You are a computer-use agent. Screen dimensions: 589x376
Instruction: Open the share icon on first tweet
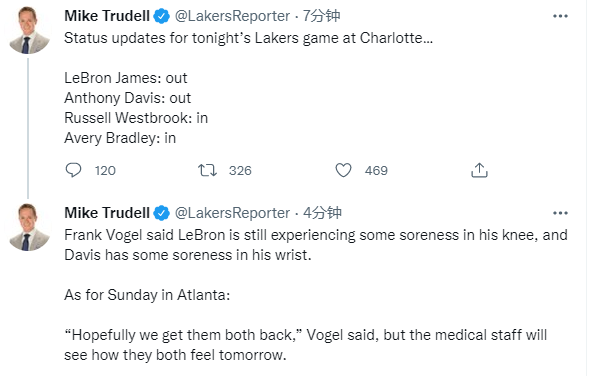coord(479,170)
